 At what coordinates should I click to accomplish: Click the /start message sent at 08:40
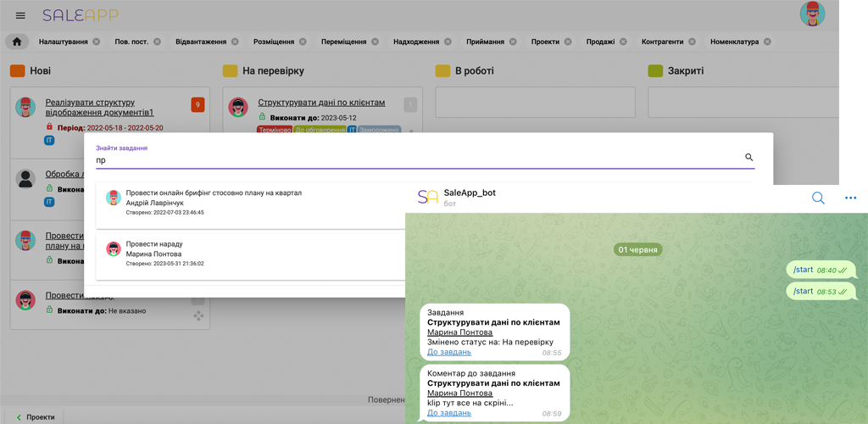821,270
